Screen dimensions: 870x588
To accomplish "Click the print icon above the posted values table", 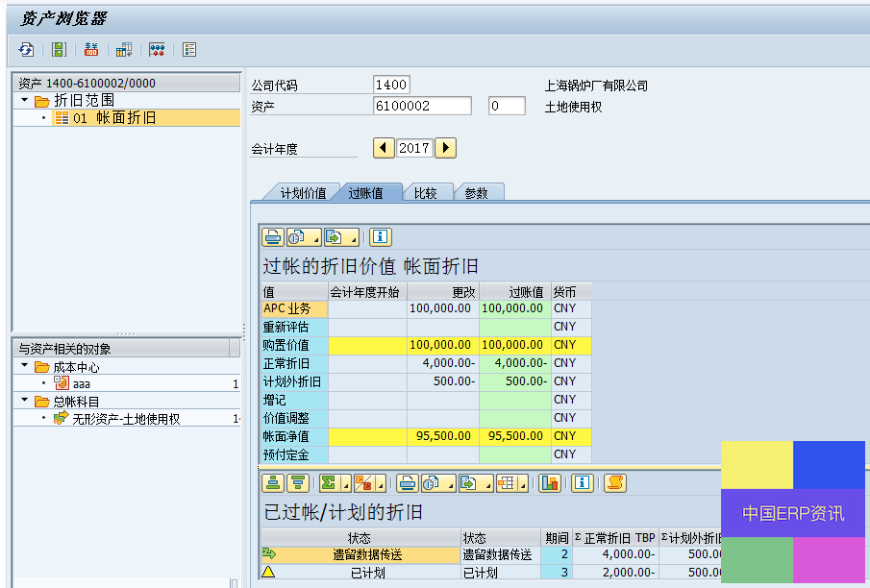I will [x=273, y=236].
